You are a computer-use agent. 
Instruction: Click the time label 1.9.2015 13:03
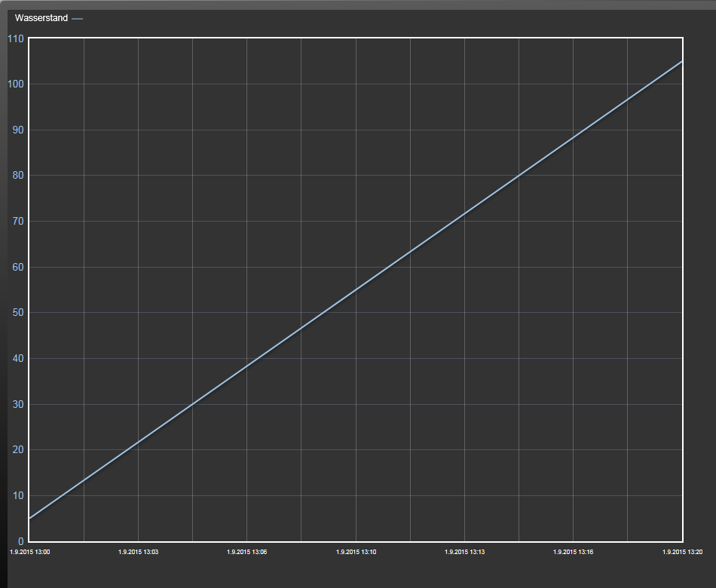click(x=139, y=552)
